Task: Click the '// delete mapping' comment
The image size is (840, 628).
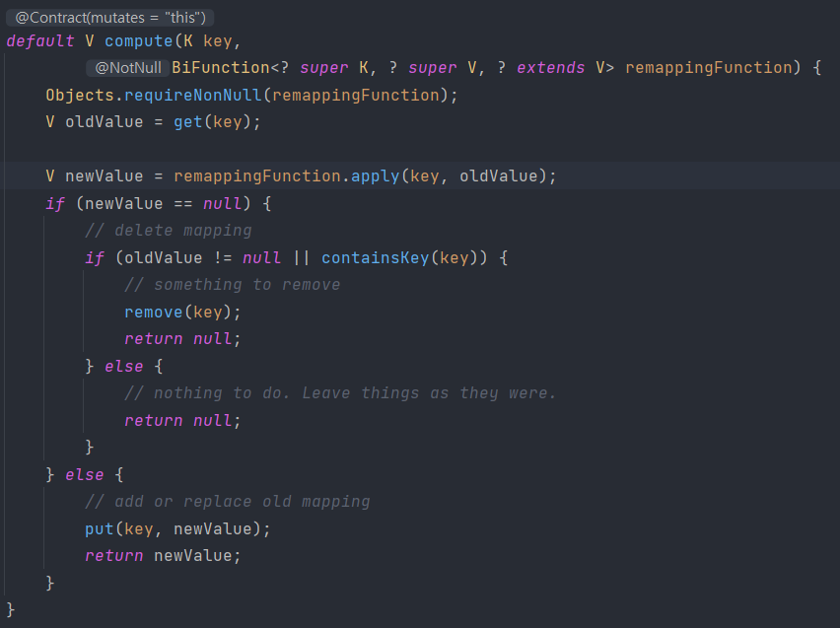Action: click(169, 231)
